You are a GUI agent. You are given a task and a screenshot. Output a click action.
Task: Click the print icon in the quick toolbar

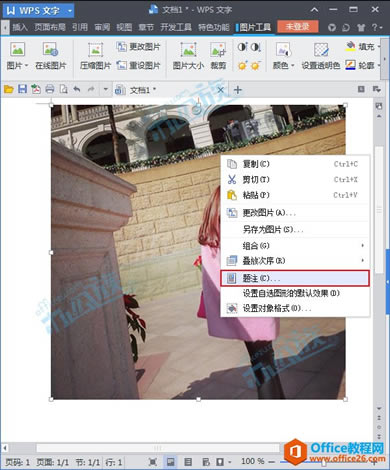pyautogui.click(x=50, y=89)
